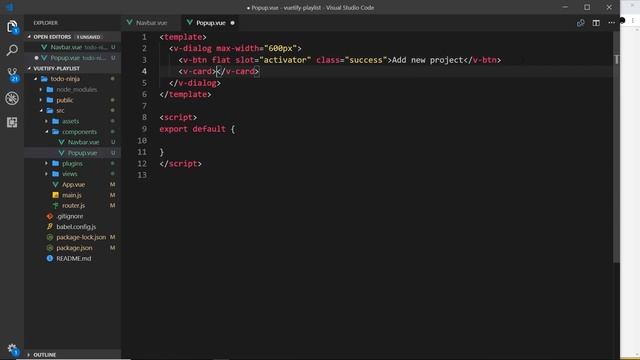Click the "activator" slot value
Screen dimensions: 640x360
285,60
